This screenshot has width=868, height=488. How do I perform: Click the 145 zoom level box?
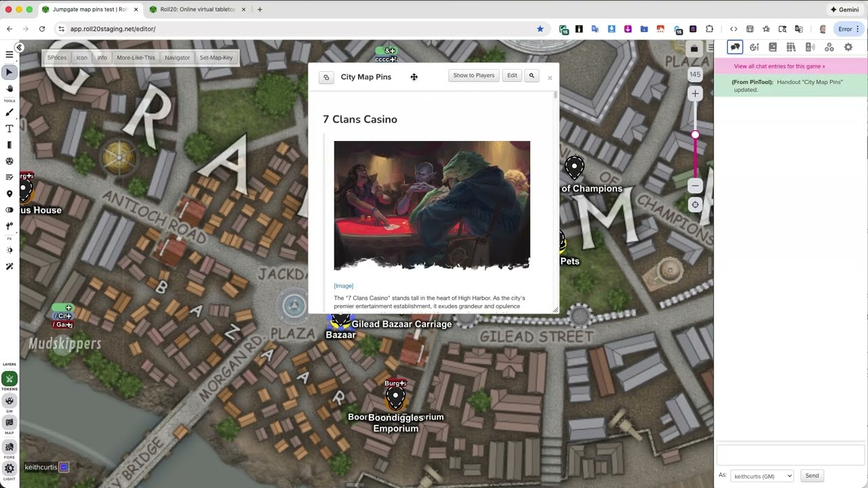click(695, 75)
